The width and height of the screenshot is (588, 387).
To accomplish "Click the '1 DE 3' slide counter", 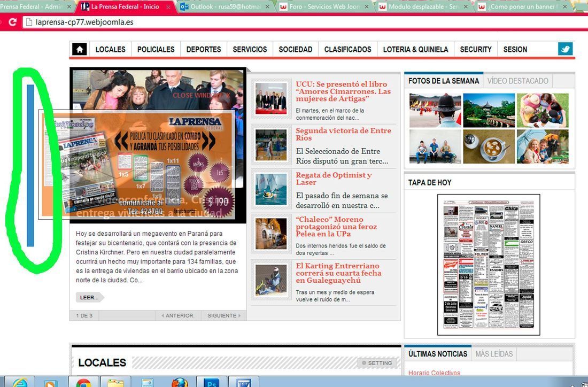I will pos(84,315).
